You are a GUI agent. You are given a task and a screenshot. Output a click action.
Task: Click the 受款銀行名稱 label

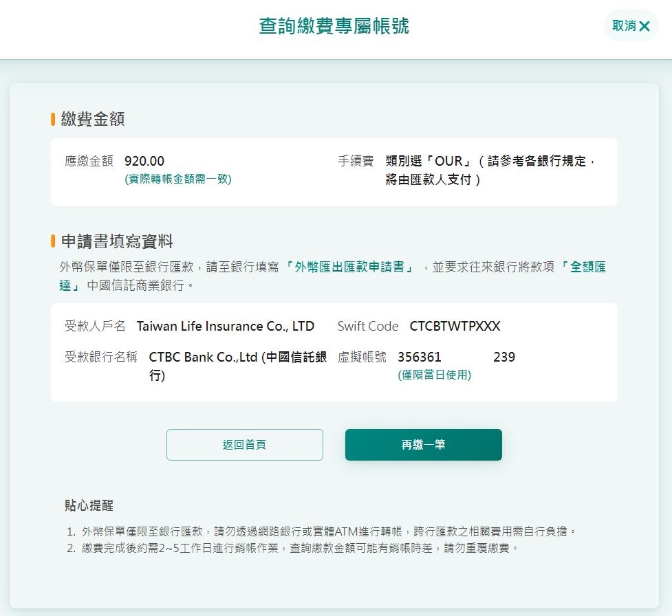(x=101, y=357)
